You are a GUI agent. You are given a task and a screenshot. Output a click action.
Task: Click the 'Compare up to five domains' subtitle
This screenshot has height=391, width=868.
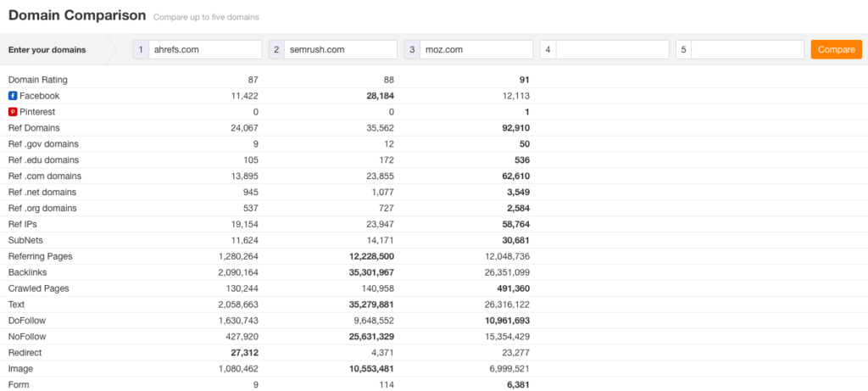pos(206,17)
